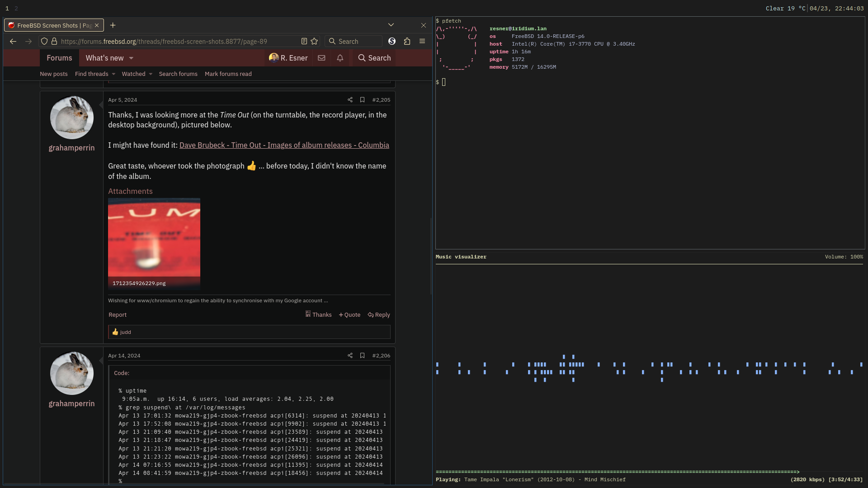Open the extensions puzzle-piece menu
The height and width of the screenshot is (488, 868).
tap(407, 41)
